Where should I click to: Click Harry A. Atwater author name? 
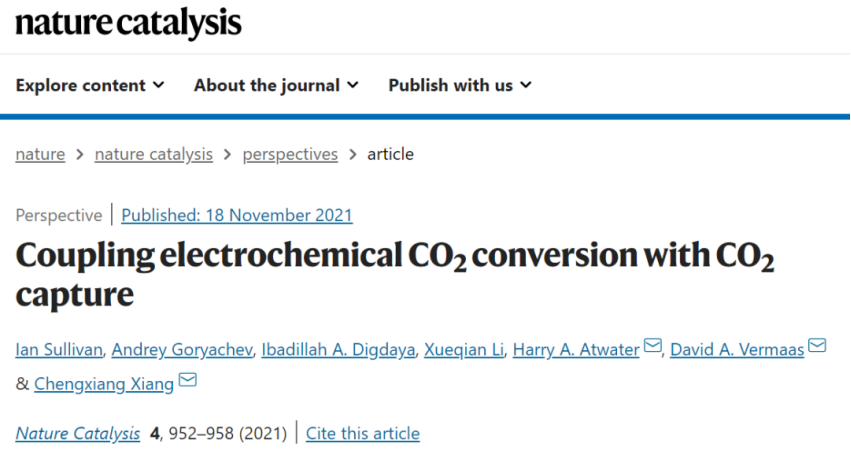[x=576, y=349]
